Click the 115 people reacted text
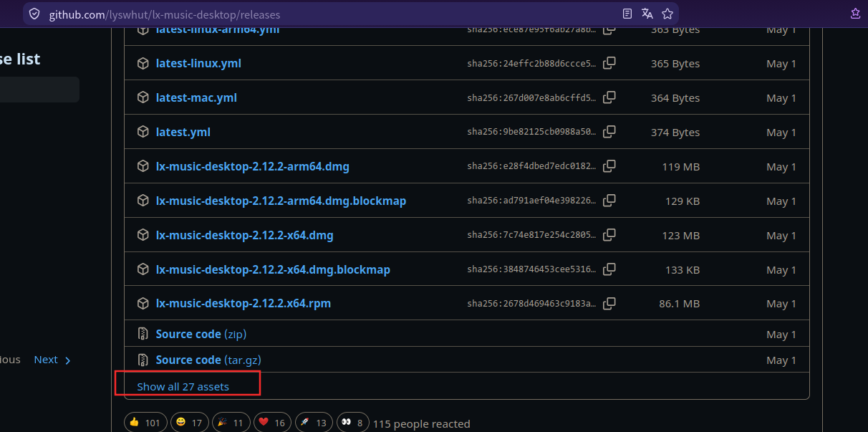The width and height of the screenshot is (868, 432). click(x=422, y=423)
